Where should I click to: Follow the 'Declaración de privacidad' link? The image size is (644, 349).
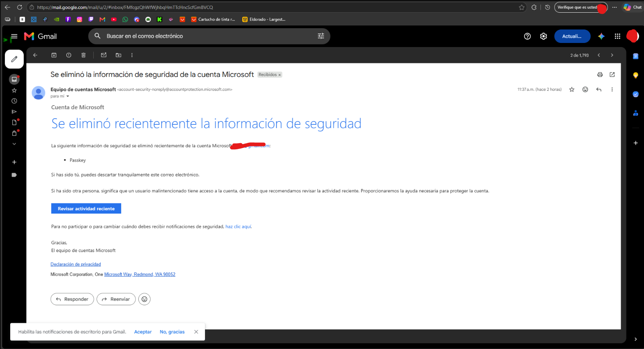click(76, 264)
